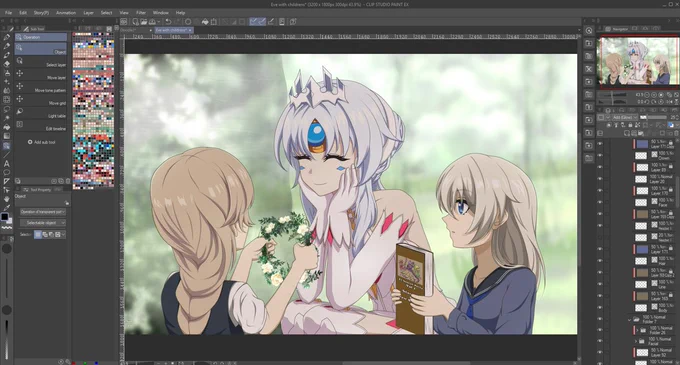680x365 pixels.
Task: Click the Clear (circle) icon in command bar
Action: [188, 22]
